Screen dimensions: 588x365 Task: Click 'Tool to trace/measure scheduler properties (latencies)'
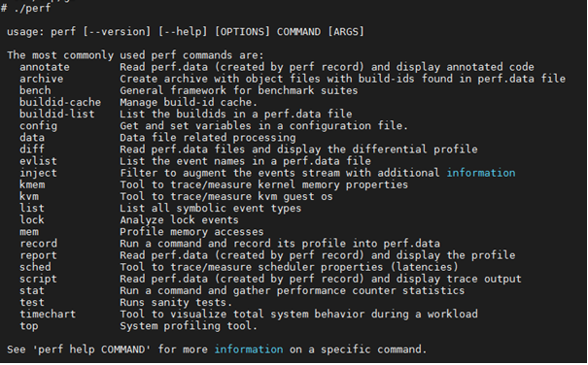click(289, 267)
